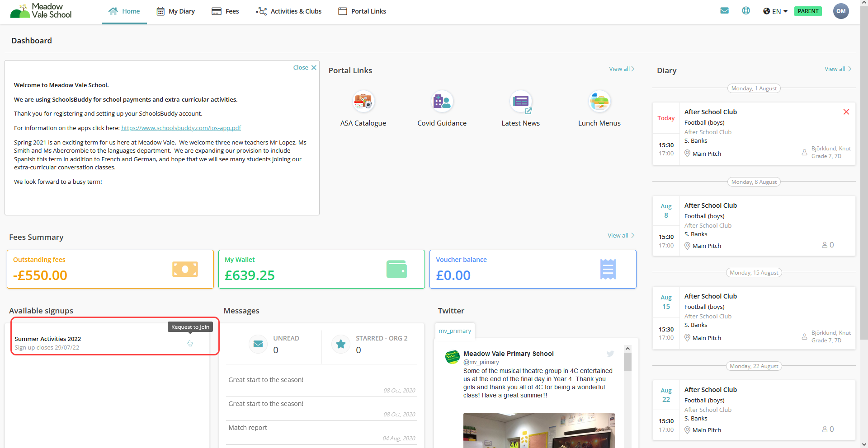Image resolution: width=868 pixels, height=448 pixels.
Task: Click Request to Join hand icon
Action: tap(190, 344)
